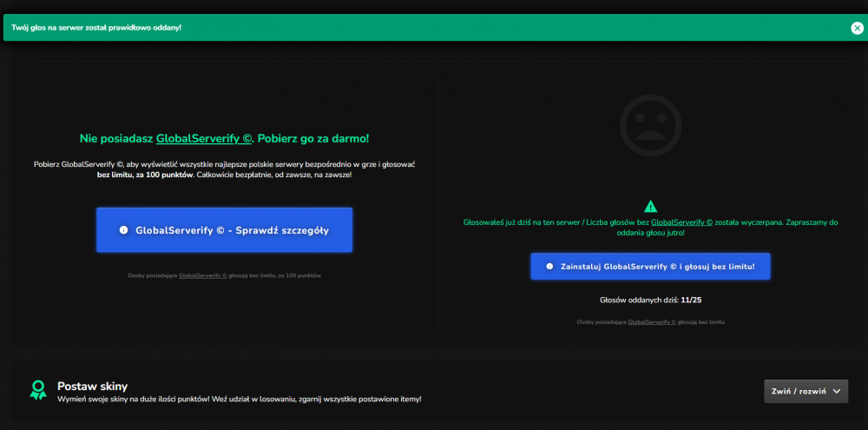Click GlobalServerify - Sprawdź szczegóły button
This screenshot has width=868, height=430.
224,230
